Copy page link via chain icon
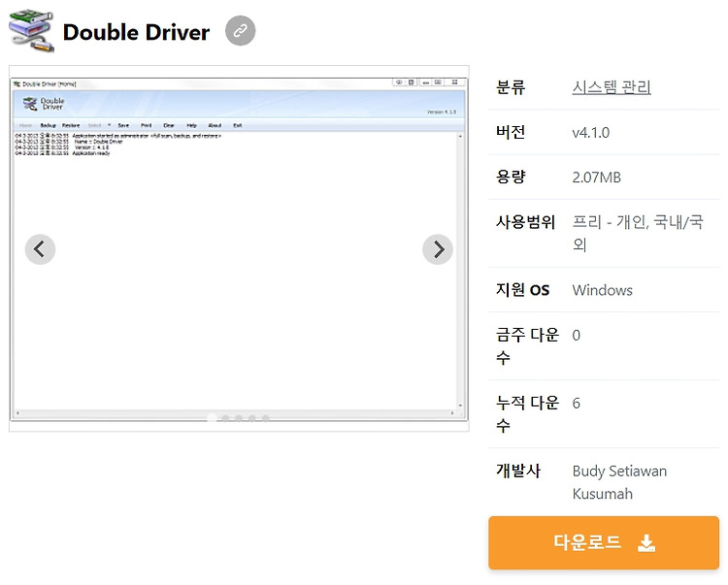Image resolution: width=728 pixels, height=585 pixels. coord(240,31)
